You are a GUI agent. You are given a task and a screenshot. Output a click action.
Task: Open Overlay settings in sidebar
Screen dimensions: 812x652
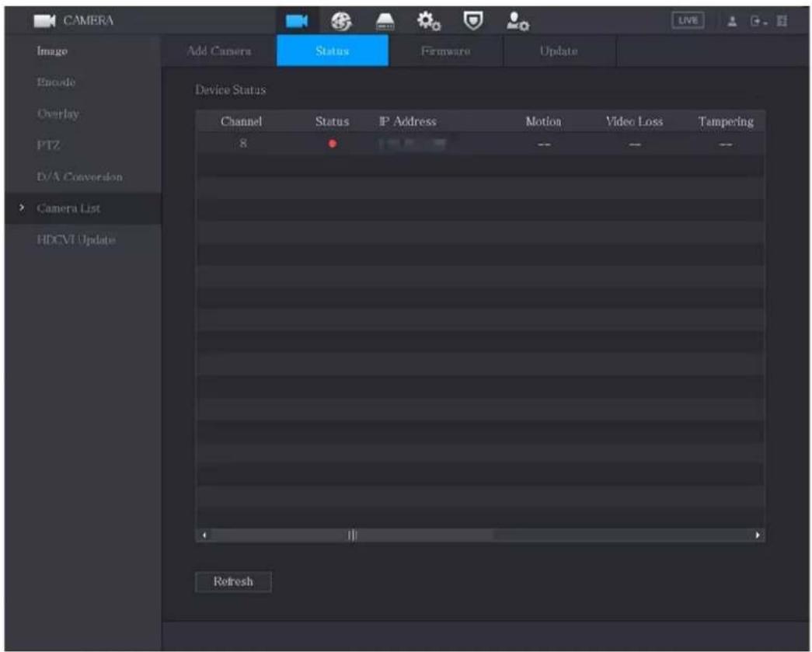point(58,114)
